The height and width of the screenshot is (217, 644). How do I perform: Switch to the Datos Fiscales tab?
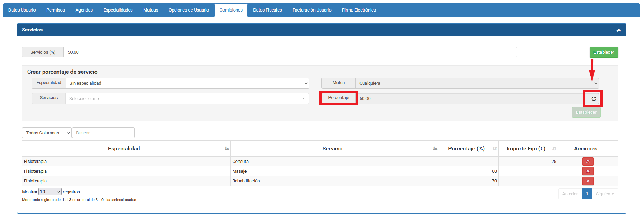[x=267, y=10]
